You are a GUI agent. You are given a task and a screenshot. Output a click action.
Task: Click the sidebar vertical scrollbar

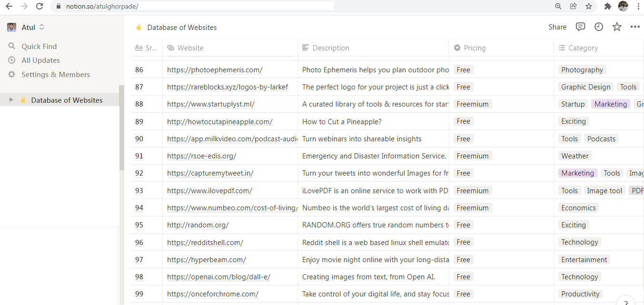coord(121,128)
